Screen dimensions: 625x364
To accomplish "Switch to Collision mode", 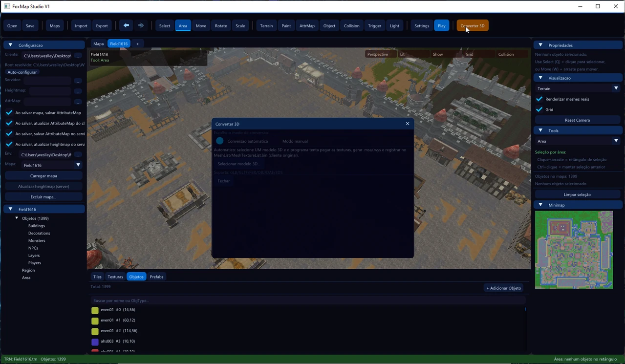I will click(x=351, y=26).
